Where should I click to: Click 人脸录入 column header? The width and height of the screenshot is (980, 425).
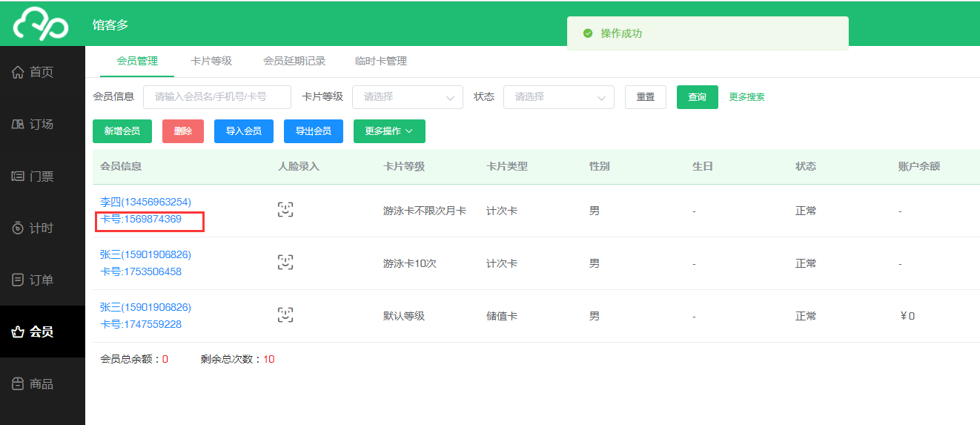(299, 166)
